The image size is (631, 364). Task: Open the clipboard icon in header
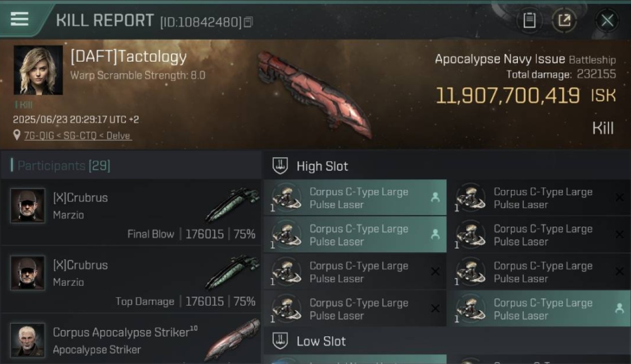click(530, 20)
